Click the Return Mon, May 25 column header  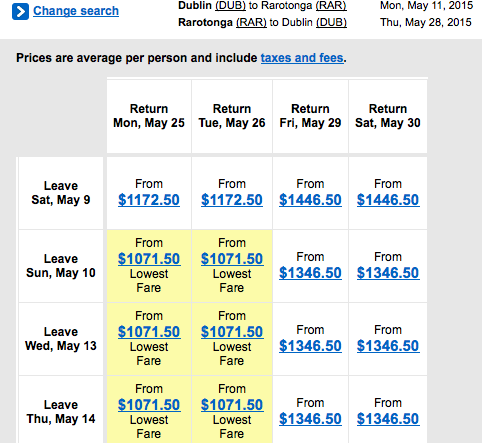pyautogui.click(x=149, y=116)
